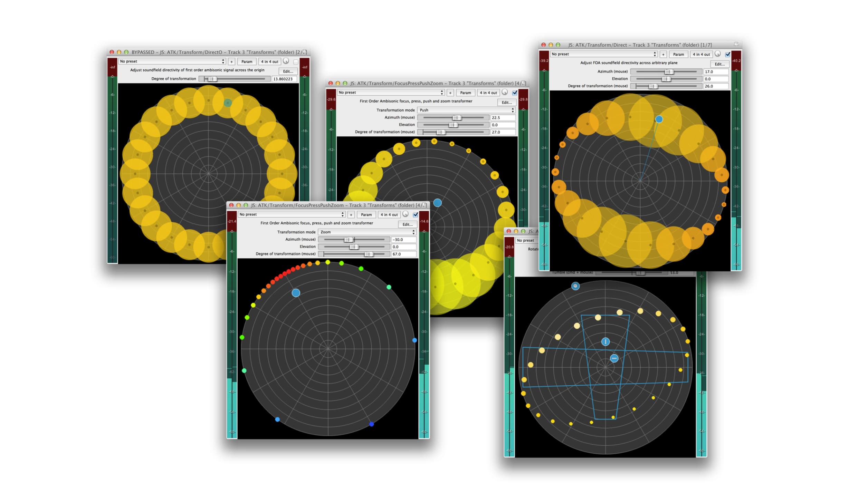Click 4 in 4 out in Direct window
The image size is (868, 502).
701,55
